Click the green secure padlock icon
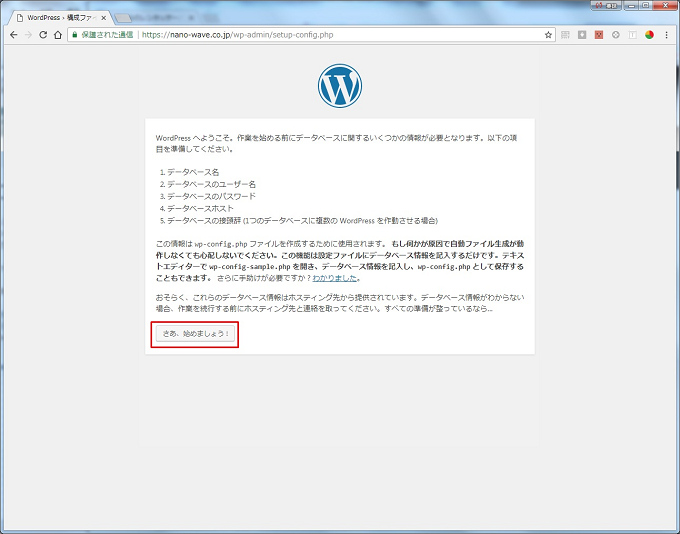This screenshot has height=534, width=680. click(x=74, y=34)
